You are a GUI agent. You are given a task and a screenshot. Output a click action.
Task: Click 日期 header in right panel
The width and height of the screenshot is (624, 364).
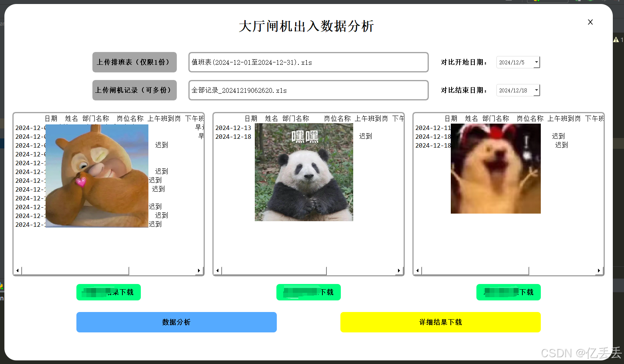pos(451,118)
